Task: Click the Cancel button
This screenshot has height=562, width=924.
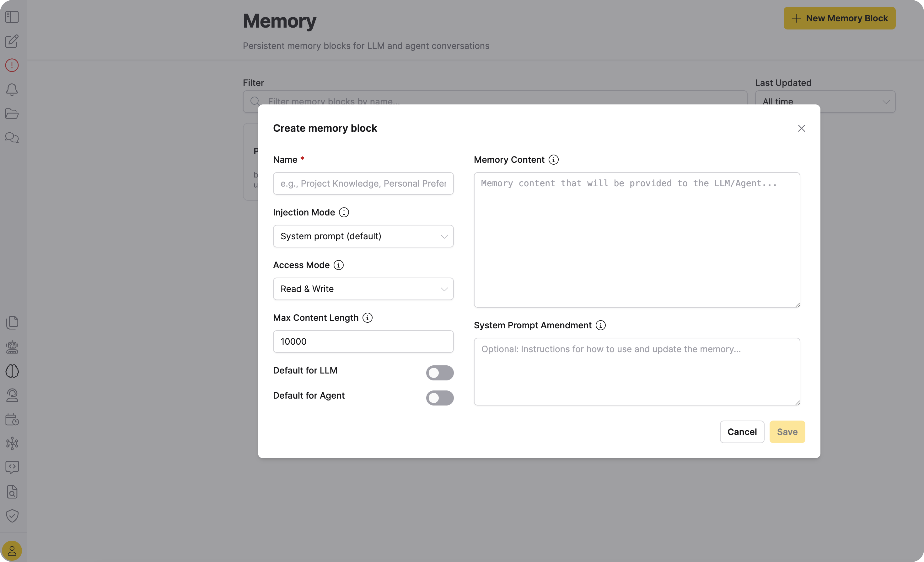Action: [x=742, y=432]
